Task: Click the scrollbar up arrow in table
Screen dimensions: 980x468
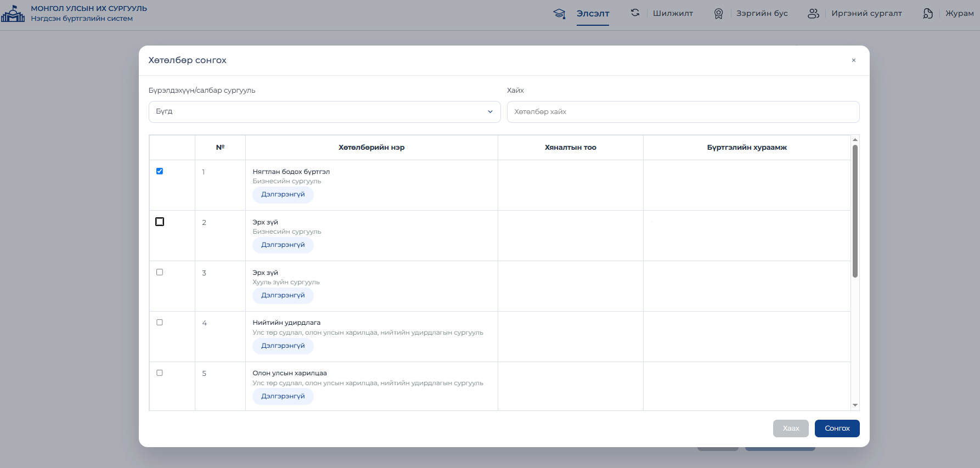Action: tap(855, 140)
